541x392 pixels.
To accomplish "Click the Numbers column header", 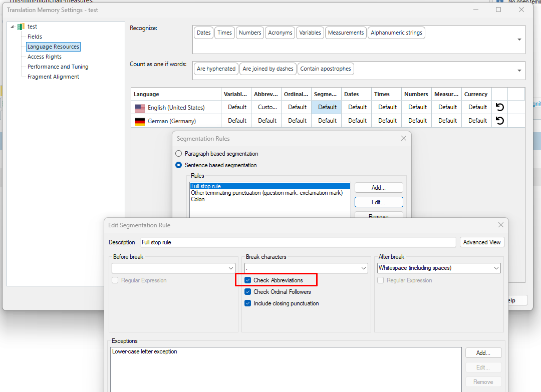I will (x=416, y=94).
